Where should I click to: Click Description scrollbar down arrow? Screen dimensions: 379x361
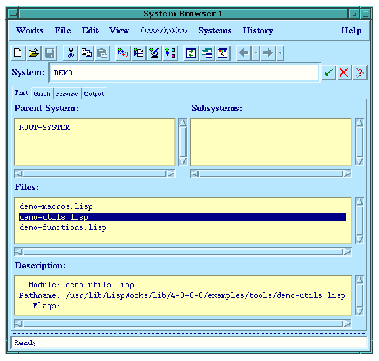click(359, 311)
